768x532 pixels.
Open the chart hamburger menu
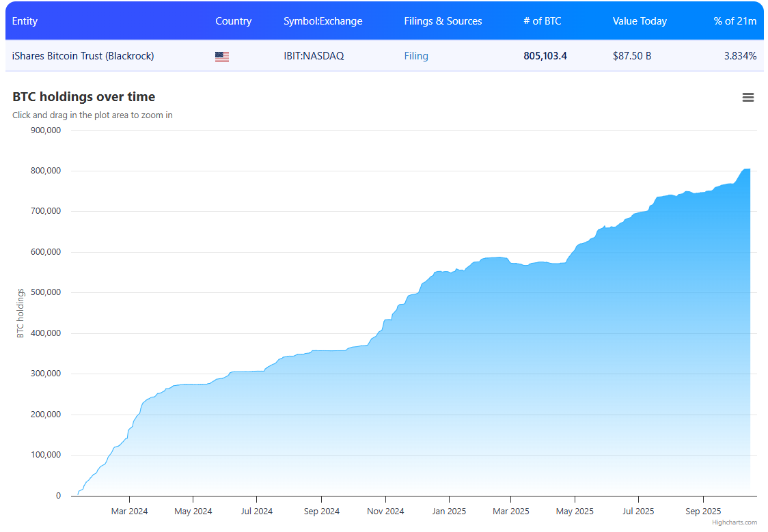point(748,98)
